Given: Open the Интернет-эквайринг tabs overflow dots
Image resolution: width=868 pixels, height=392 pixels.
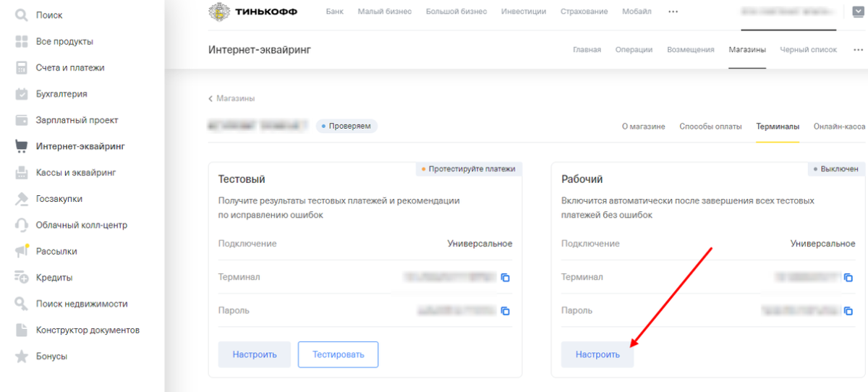Looking at the screenshot, I should coord(858,50).
